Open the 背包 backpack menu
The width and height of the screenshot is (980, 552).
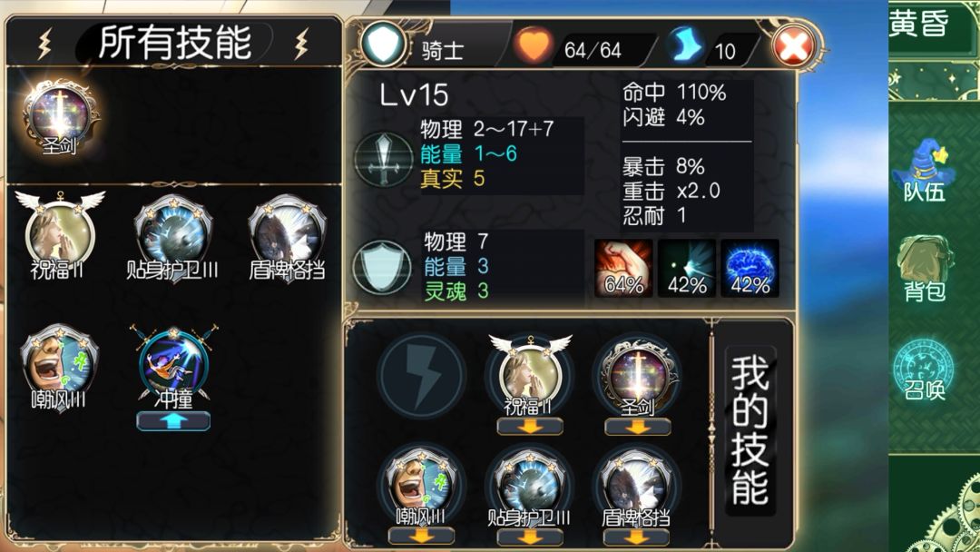925,269
